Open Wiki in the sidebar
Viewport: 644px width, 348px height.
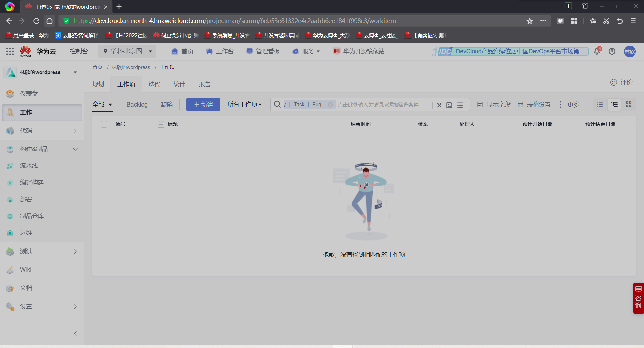click(42, 270)
